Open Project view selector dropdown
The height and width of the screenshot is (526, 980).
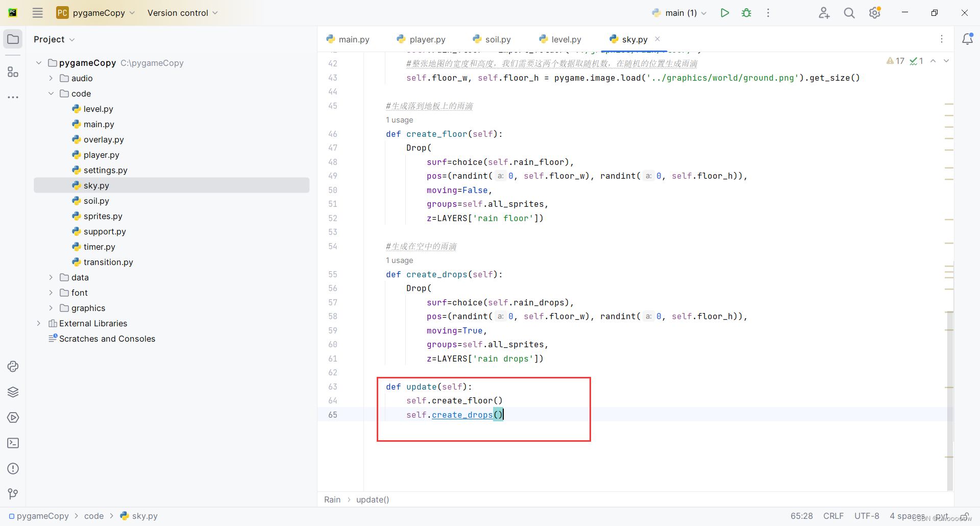point(54,39)
